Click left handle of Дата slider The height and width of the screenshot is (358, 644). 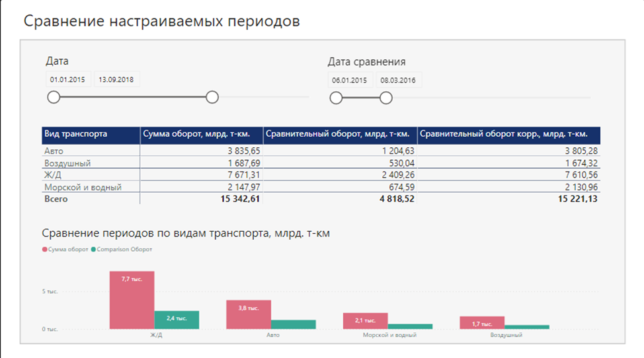point(54,98)
